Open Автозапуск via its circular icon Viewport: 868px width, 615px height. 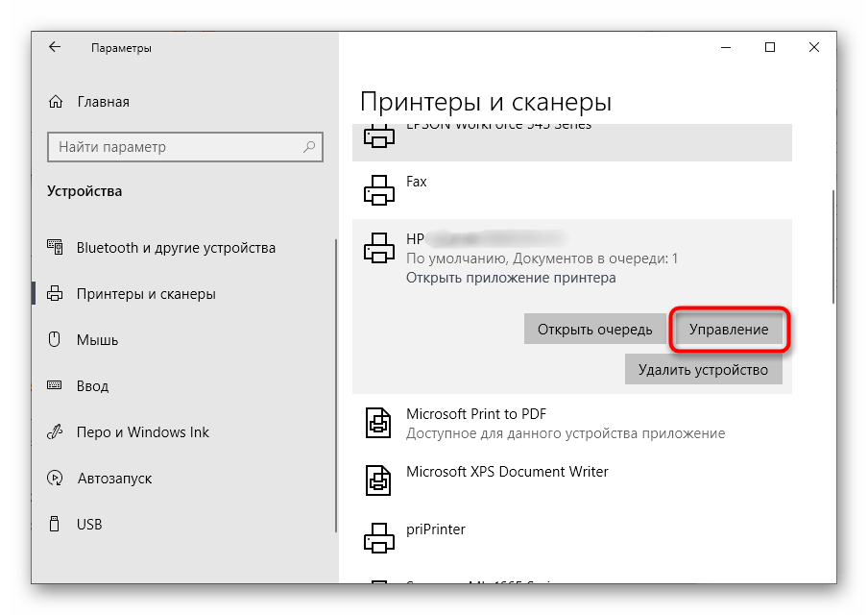point(55,478)
